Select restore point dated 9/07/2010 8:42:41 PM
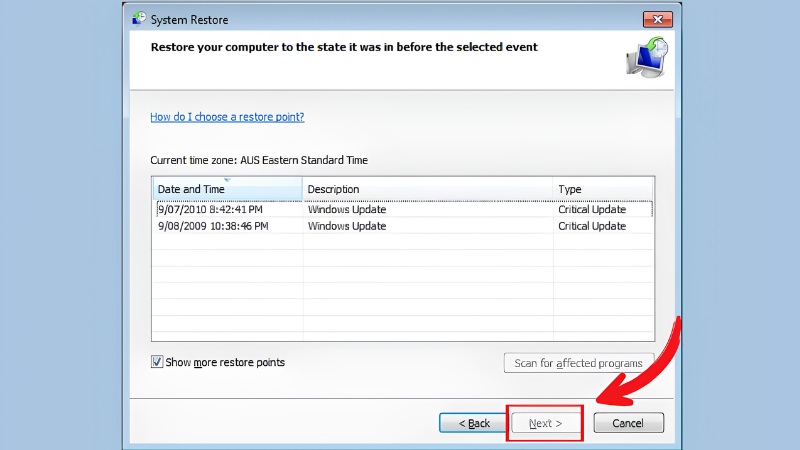 click(x=403, y=209)
